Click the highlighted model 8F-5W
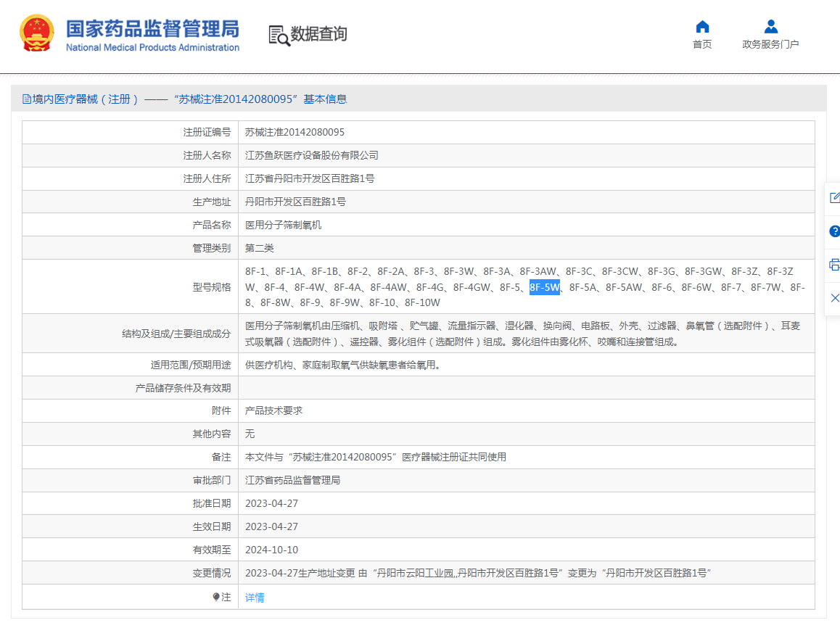 [544, 287]
